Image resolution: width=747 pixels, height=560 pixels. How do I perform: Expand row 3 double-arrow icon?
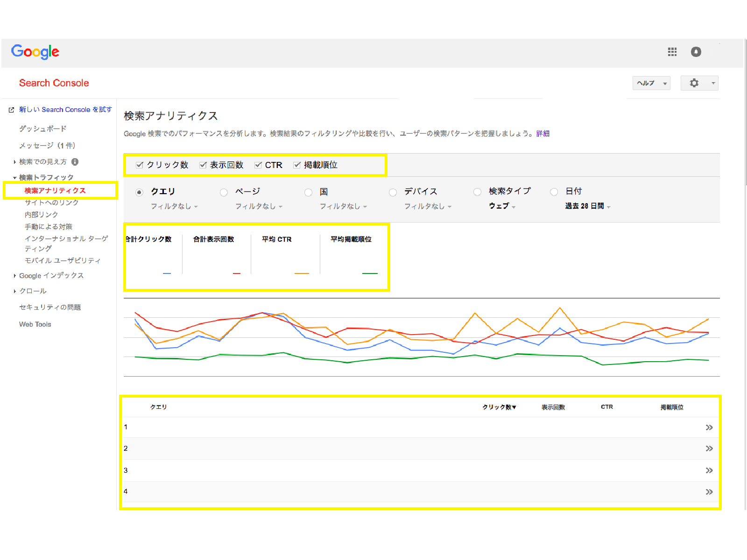click(x=709, y=470)
